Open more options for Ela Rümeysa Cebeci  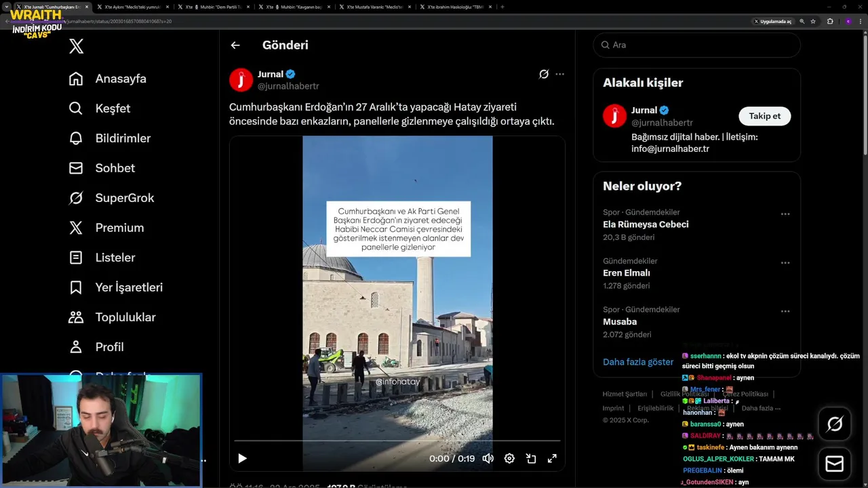pyautogui.click(x=785, y=213)
